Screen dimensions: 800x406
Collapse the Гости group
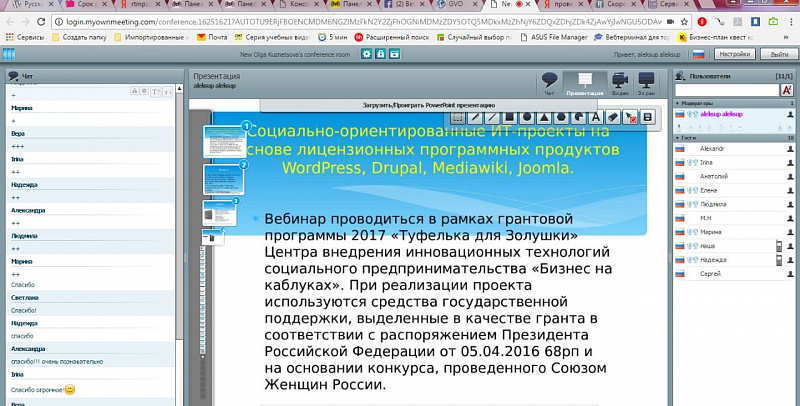point(678,138)
